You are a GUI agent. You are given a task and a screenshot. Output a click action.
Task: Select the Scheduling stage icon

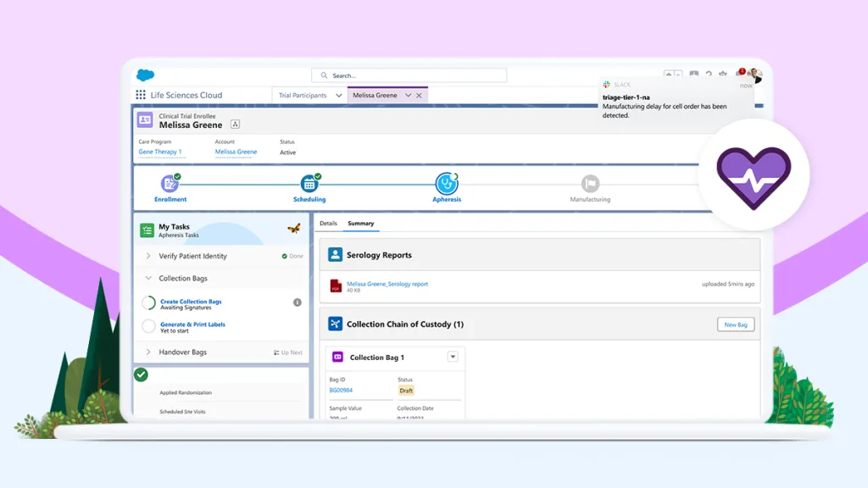pyautogui.click(x=309, y=183)
